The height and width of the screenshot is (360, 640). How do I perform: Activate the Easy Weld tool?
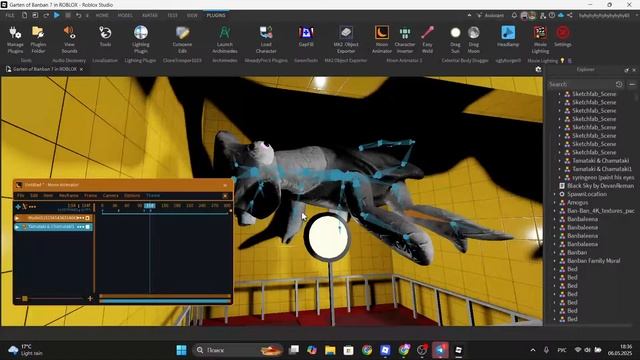coord(427,39)
